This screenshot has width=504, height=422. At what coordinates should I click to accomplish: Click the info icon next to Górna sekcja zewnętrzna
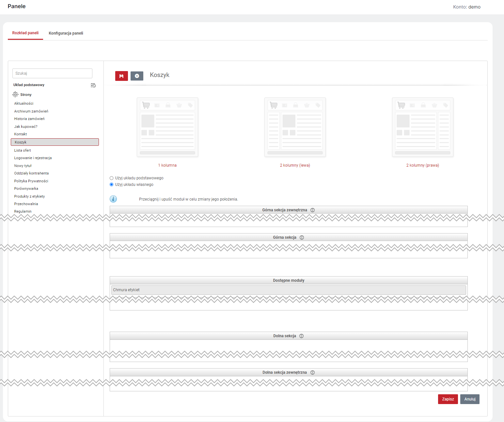tap(312, 210)
